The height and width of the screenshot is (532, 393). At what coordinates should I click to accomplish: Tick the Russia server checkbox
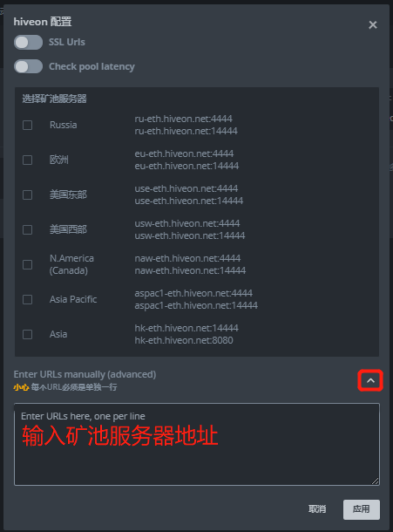(x=28, y=125)
